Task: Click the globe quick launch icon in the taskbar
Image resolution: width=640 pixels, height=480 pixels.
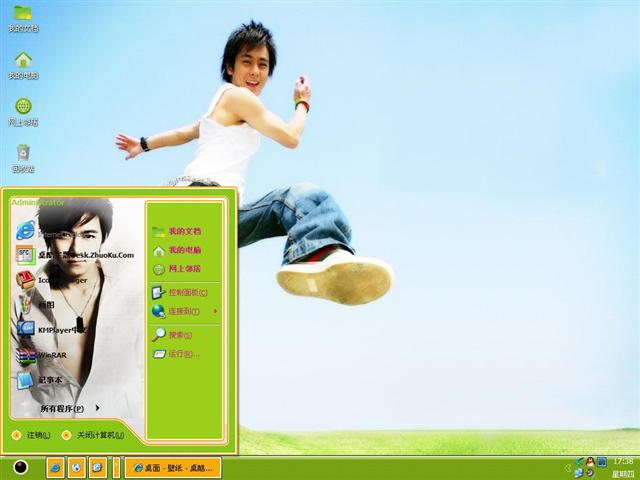Action: click(x=76, y=467)
